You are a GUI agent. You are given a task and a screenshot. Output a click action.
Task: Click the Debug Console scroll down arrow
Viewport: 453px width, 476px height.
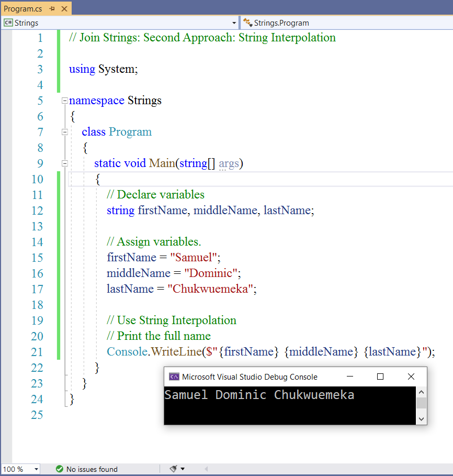(421, 419)
